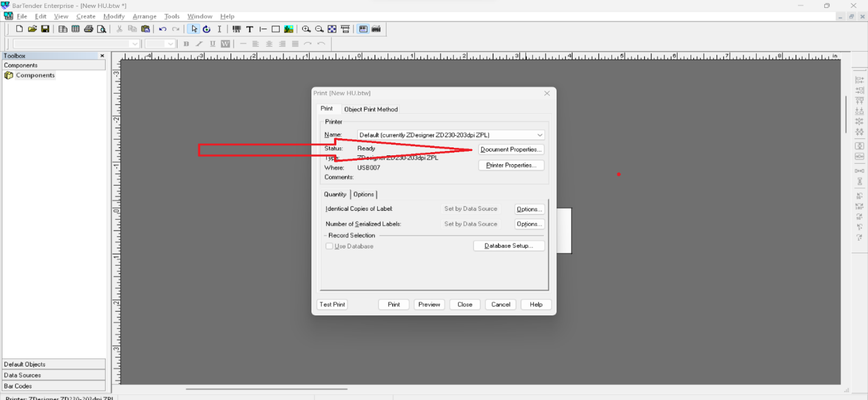
Task: Open Options for Identical Copies of Label
Action: [529, 209]
